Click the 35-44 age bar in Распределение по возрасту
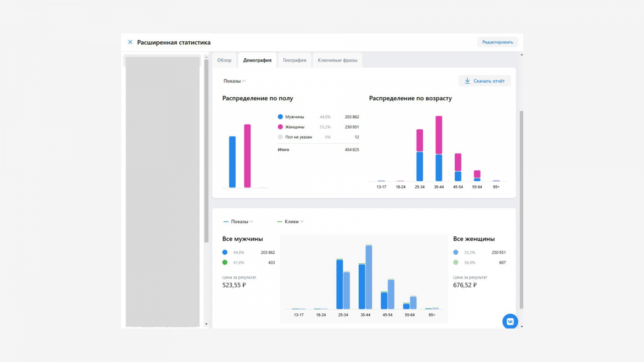This screenshot has height=362, width=644. [439, 148]
